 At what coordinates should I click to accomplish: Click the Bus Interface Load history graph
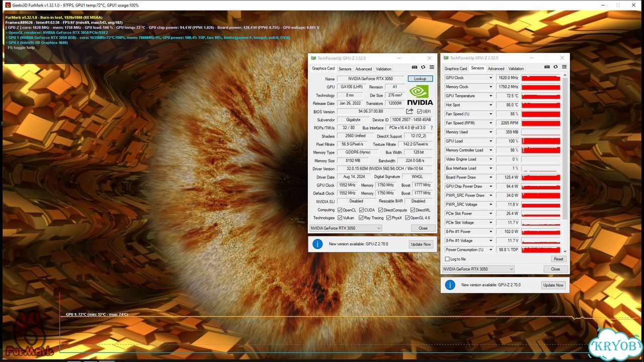[x=541, y=168]
